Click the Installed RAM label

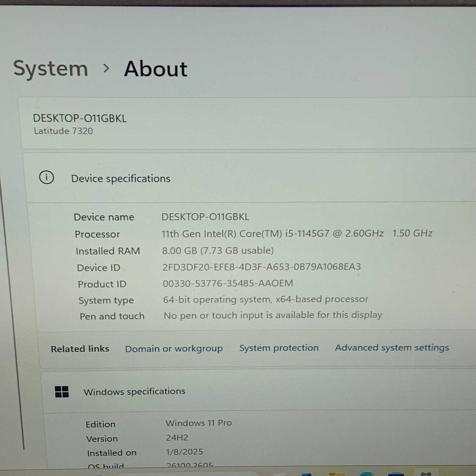108,251
